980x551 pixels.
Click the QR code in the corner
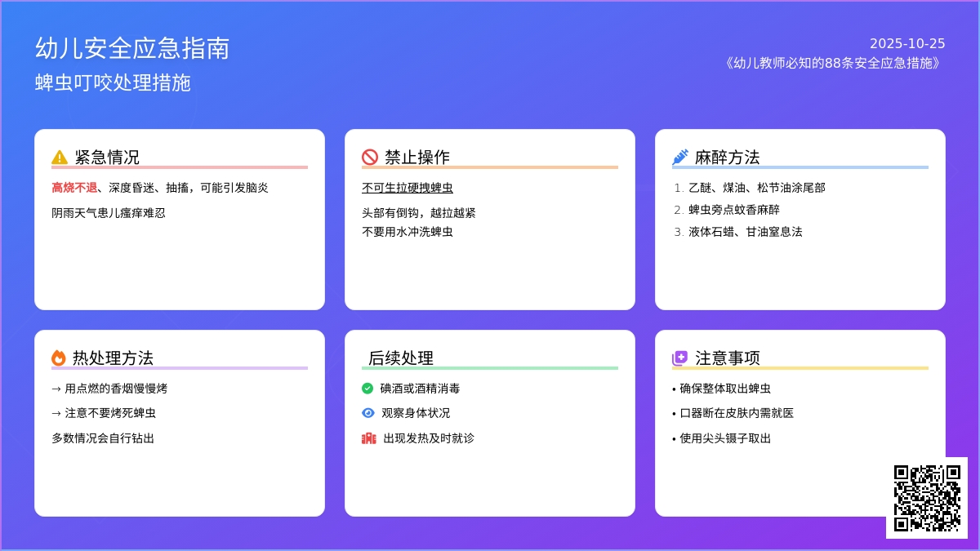[x=926, y=497]
